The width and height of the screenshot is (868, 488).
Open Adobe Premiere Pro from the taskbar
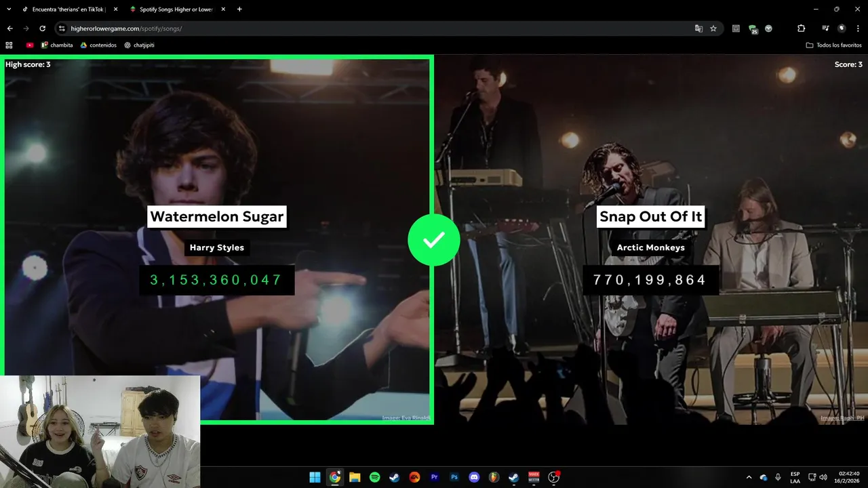[x=434, y=477]
